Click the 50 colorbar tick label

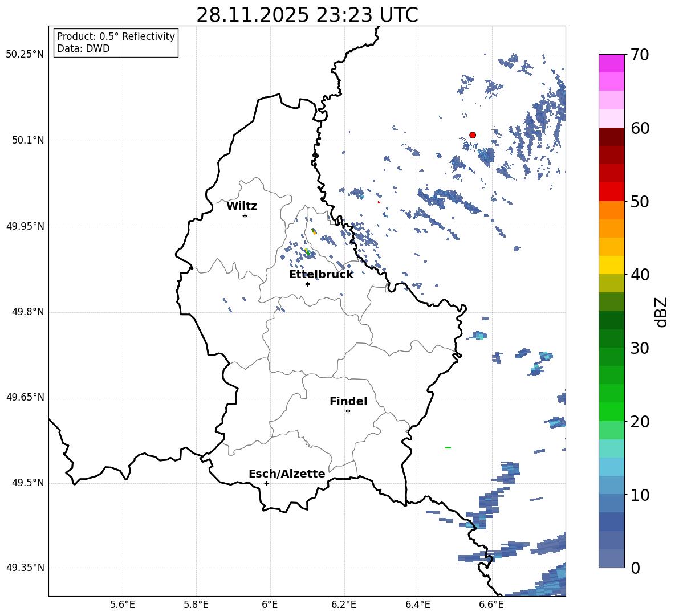640,201
